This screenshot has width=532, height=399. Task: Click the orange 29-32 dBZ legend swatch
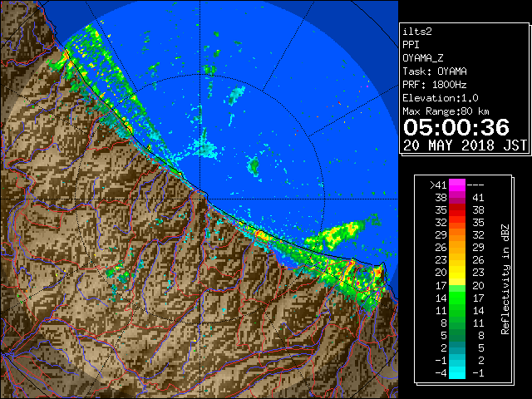point(457,234)
